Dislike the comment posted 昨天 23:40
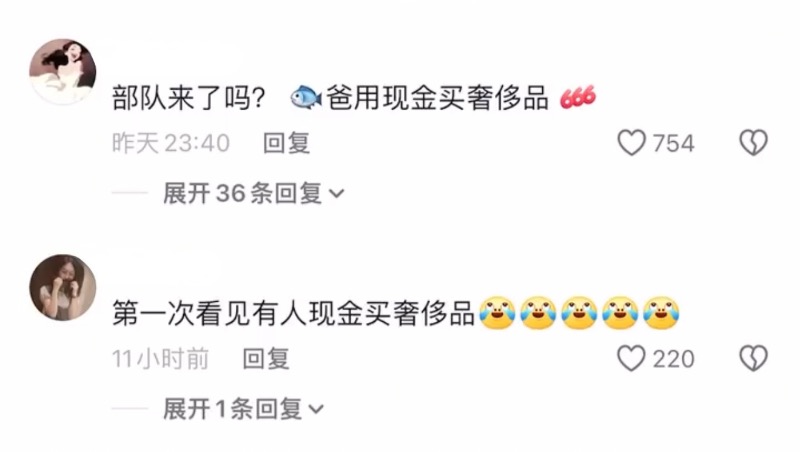The height and width of the screenshot is (452, 800). 754,142
